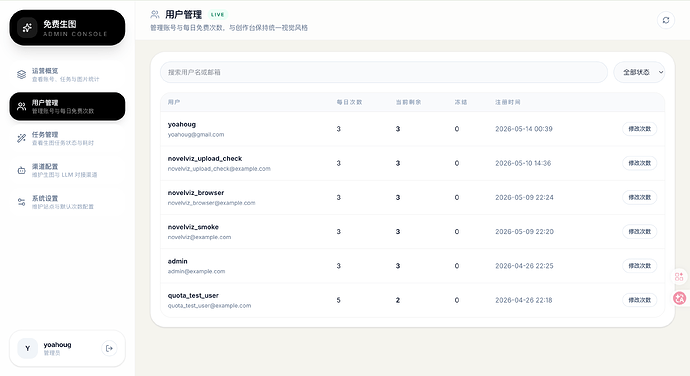Click the username novelviz_browser
The height and width of the screenshot is (376, 690).
point(196,193)
